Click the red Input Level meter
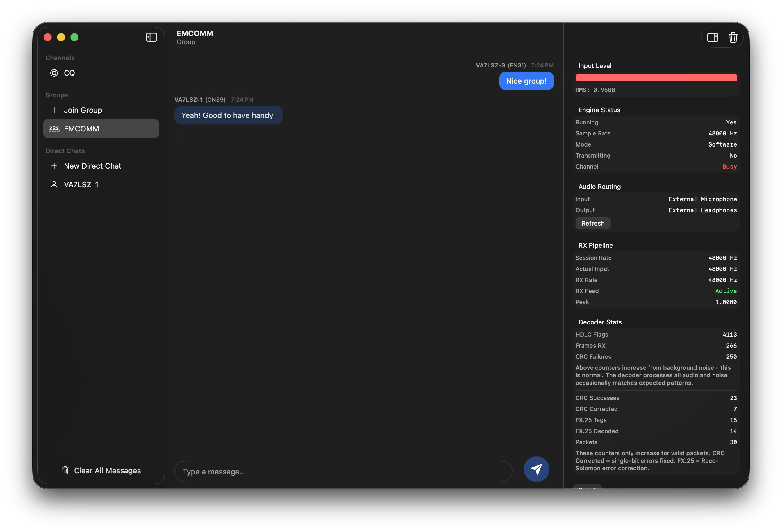This screenshot has height=532, width=782. point(656,78)
